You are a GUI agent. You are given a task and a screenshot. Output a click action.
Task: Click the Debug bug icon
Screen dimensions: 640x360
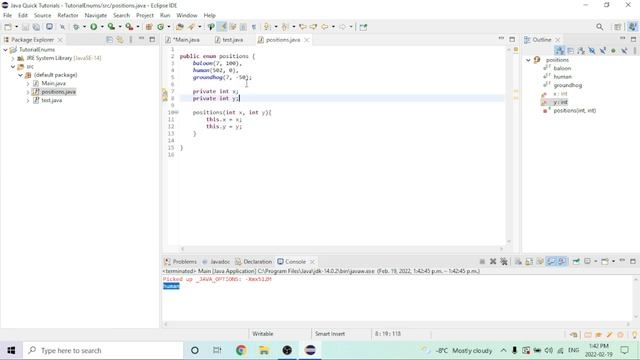[76, 27]
